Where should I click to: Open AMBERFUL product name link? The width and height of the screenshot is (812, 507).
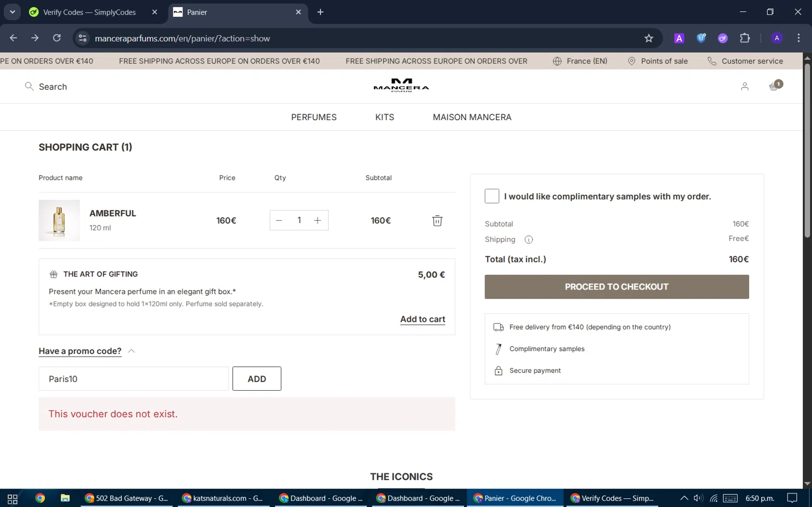[x=113, y=213]
